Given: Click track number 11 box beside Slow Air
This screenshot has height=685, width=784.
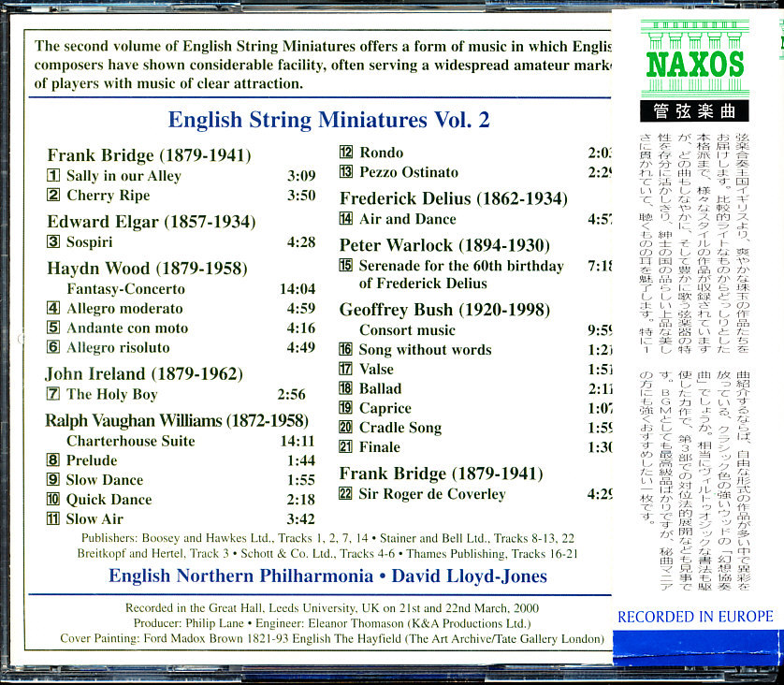Looking at the screenshot, I should 53,518.
